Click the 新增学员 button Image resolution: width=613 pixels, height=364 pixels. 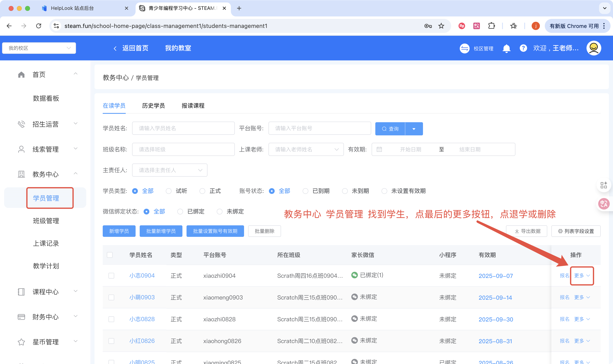click(119, 231)
